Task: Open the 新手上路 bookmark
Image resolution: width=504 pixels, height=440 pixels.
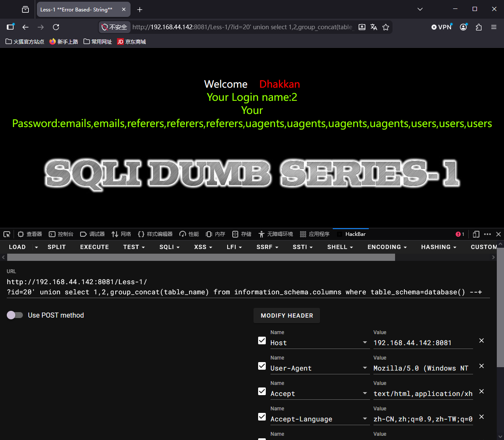Action: pos(64,42)
